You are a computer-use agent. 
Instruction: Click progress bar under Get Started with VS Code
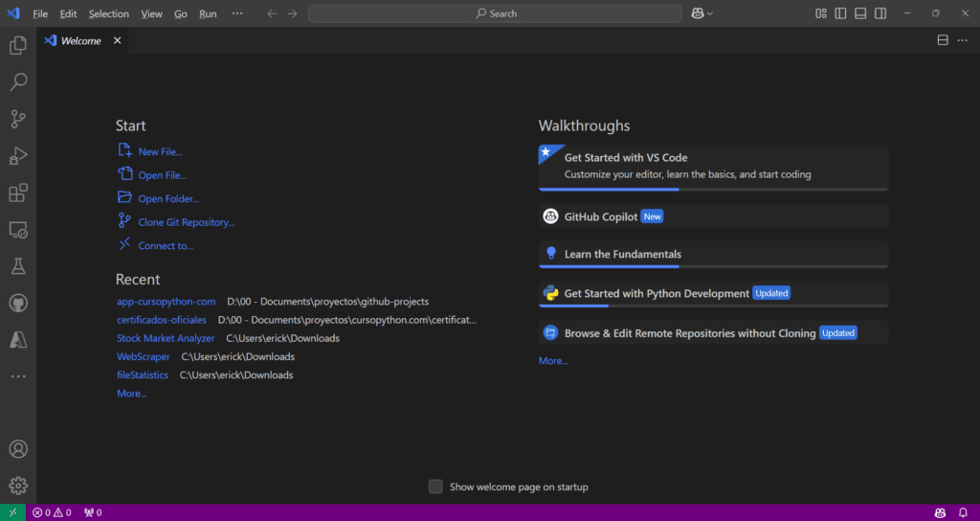[713, 189]
